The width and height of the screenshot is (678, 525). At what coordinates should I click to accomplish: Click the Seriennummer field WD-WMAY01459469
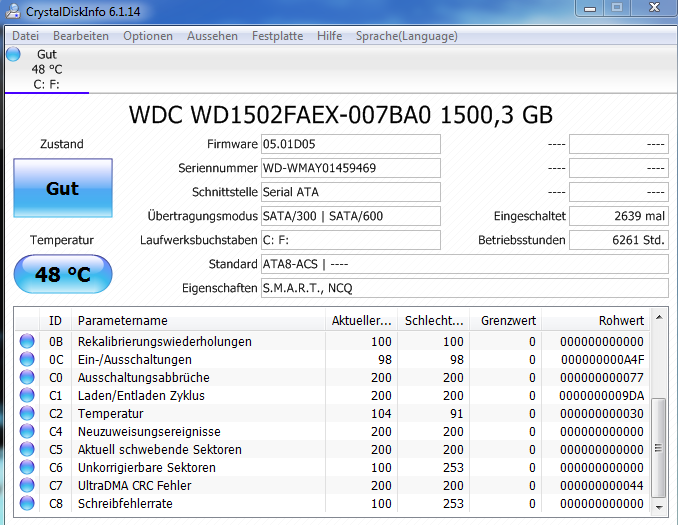tap(351, 168)
